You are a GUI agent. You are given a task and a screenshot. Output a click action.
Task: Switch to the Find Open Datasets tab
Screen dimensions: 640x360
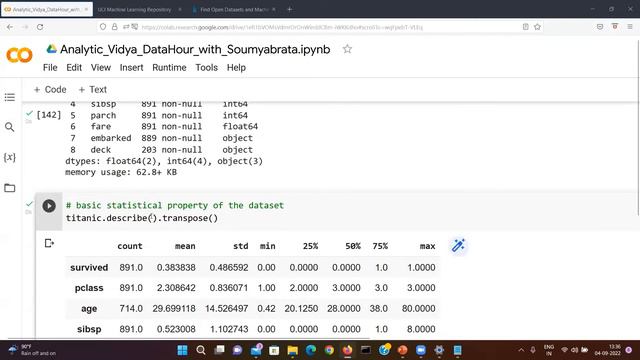(233, 9)
